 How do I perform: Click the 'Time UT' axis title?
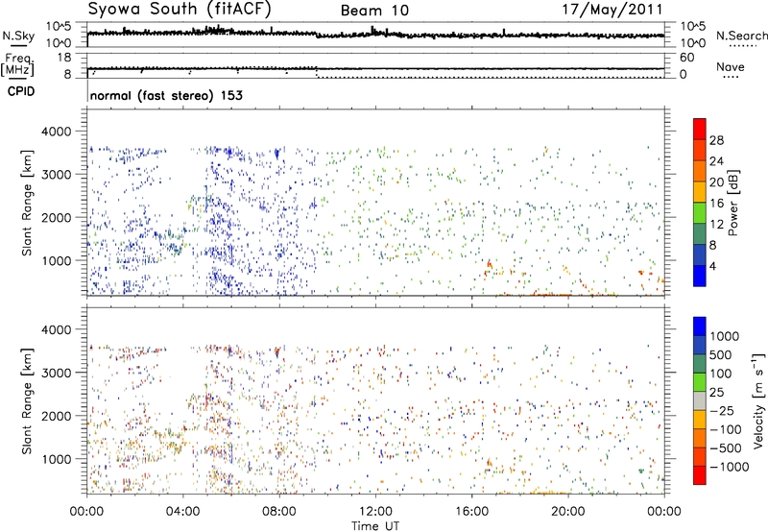(x=375, y=526)
